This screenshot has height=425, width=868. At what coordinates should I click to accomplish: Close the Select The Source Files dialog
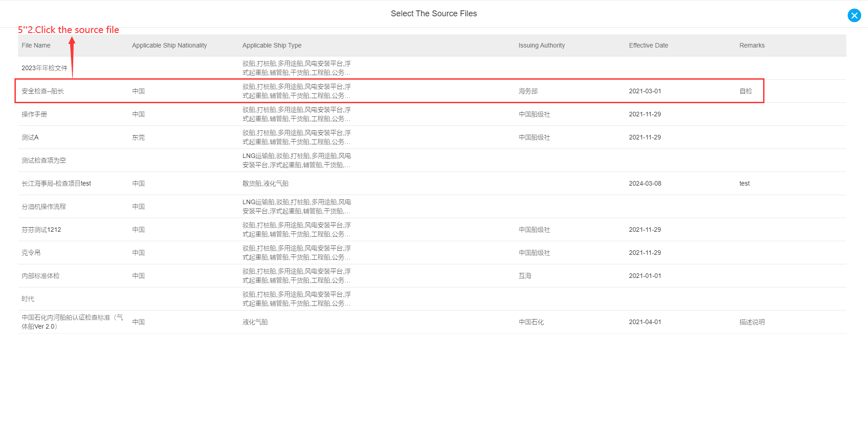[854, 15]
